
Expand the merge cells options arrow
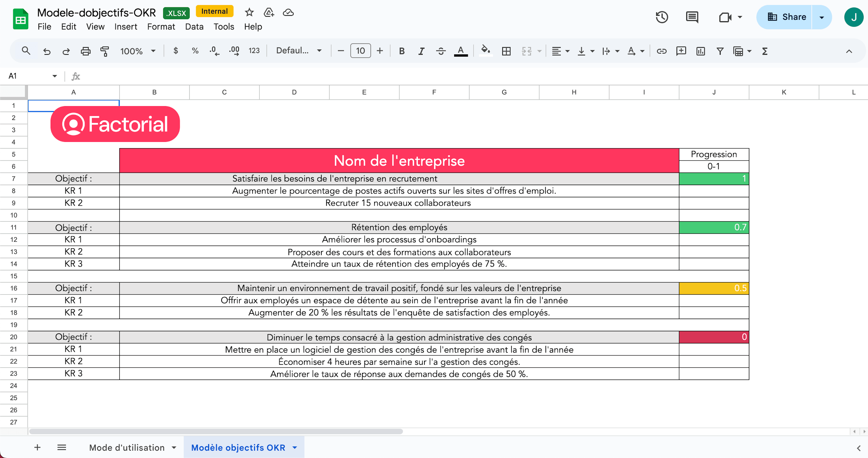pos(540,51)
